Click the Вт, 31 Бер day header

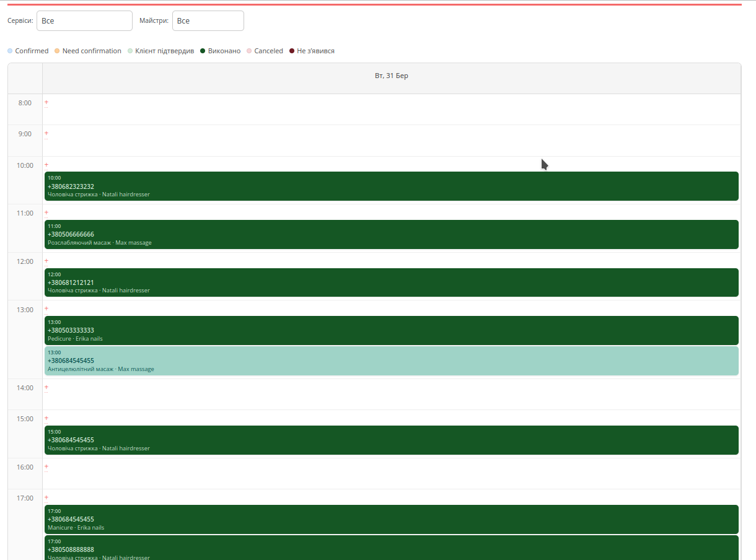click(x=391, y=76)
